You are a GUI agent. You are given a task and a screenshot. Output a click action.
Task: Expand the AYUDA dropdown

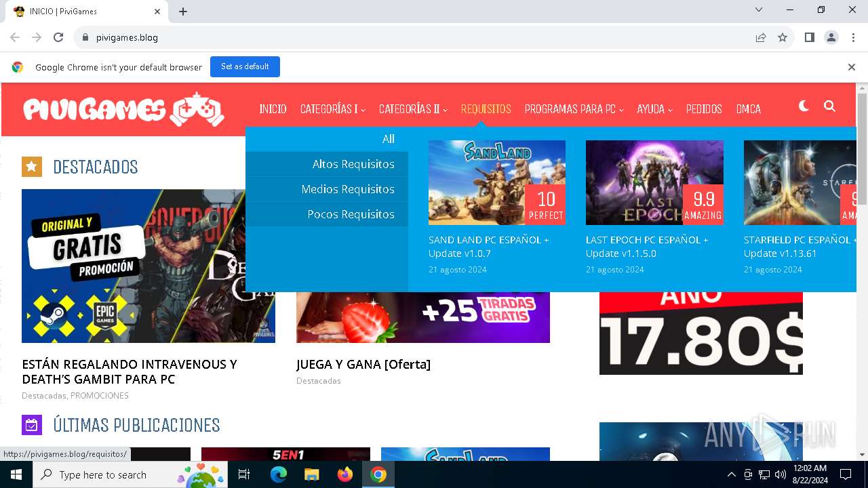coord(654,109)
